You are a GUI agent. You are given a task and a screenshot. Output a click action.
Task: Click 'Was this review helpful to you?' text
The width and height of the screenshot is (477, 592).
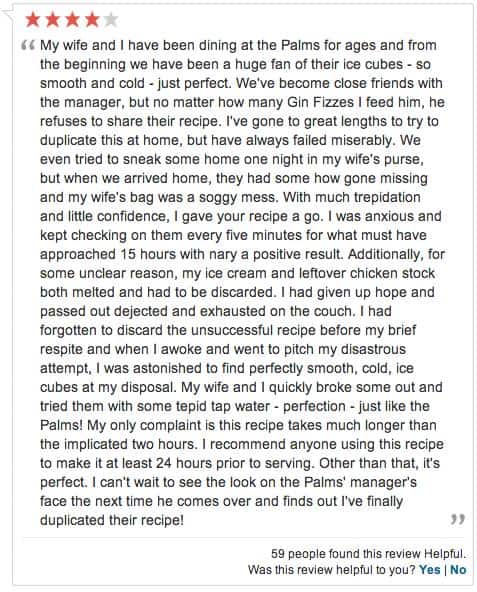point(332,569)
